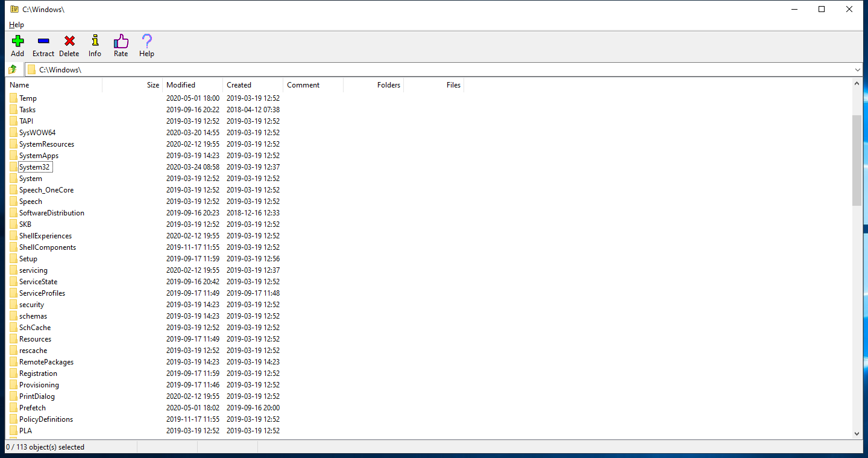This screenshot has width=868, height=458.
Task: Select the ShellComponents folder icon
Action: [x=13, y=247]
